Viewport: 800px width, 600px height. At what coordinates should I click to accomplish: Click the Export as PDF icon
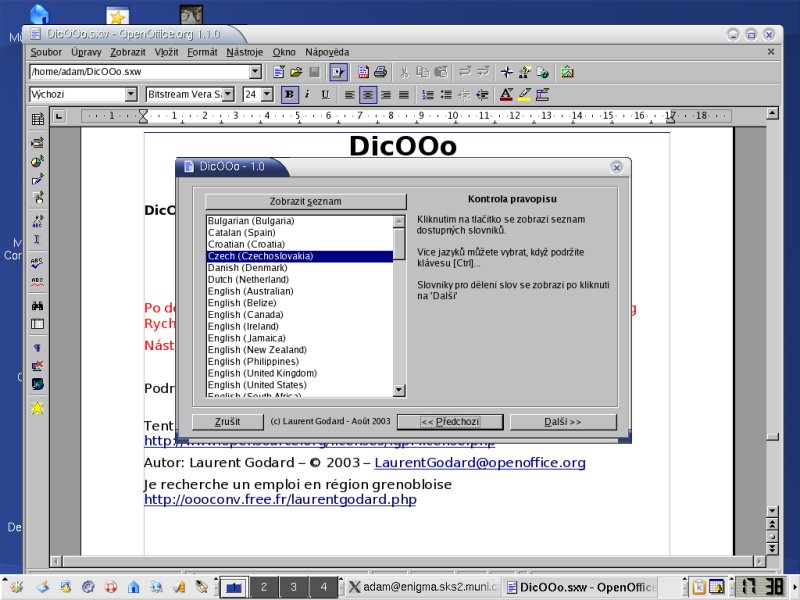tap(363, 72)
